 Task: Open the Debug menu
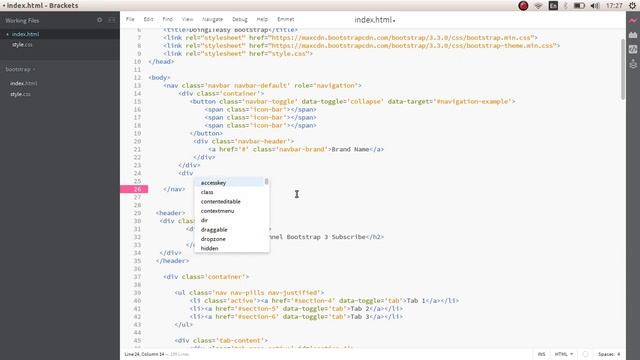coord(240,19)
